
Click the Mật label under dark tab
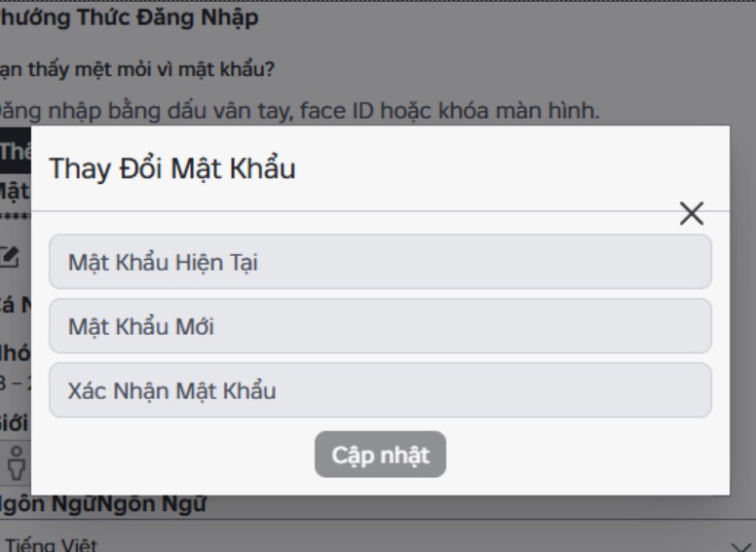[14, 188]
